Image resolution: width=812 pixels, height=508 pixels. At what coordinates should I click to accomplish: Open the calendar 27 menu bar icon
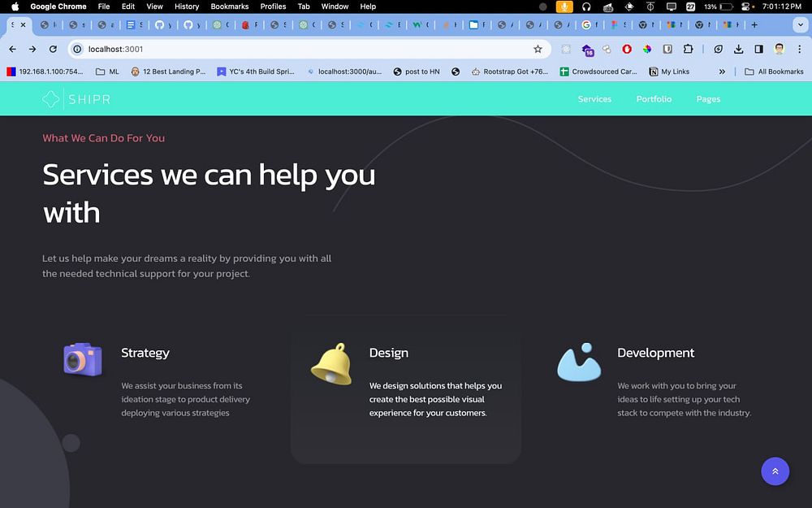(x=690, y=7)
